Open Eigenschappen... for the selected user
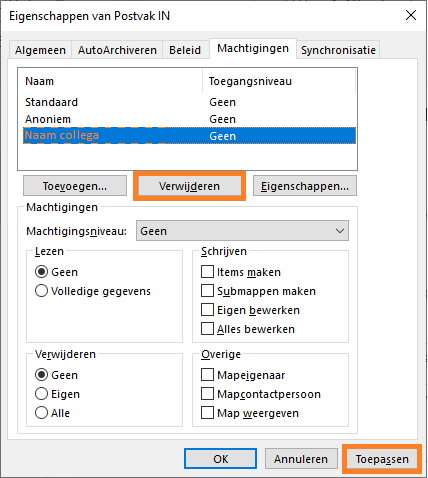The image size is (428, 478). 305,186
